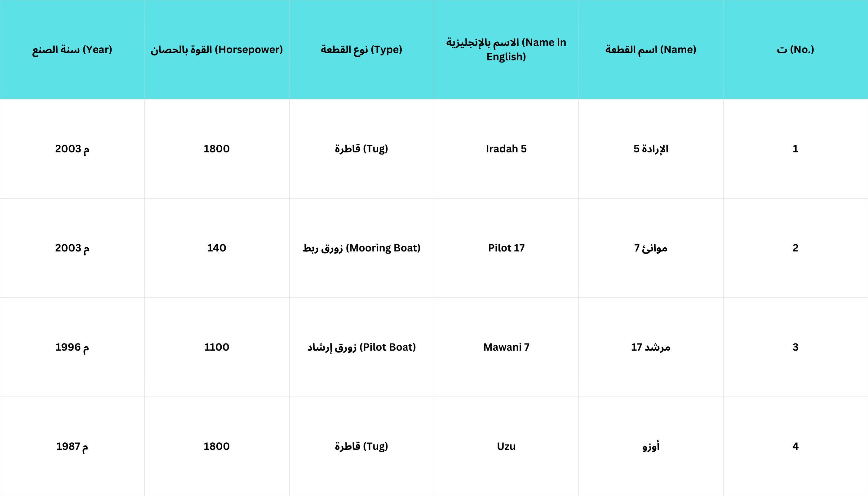Click the Type column header
Image resolution: width=868 pixels, height=496 pixels.
point(361,50)
